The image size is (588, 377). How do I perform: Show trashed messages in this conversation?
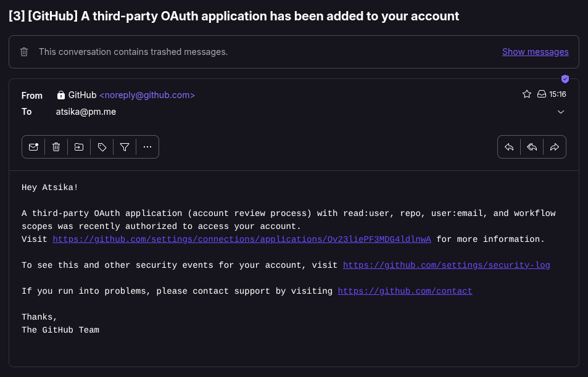click(x=535, y=52)
